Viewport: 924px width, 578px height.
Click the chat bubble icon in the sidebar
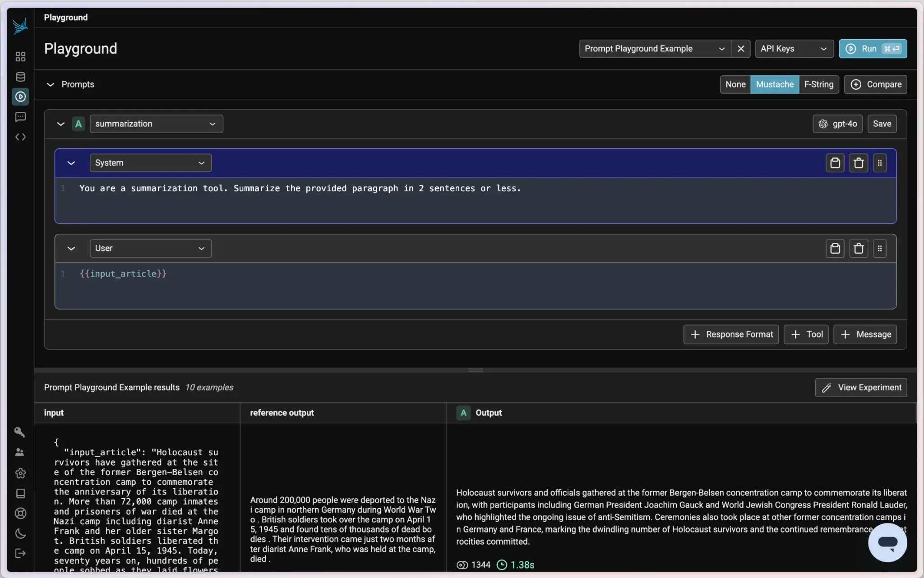(x=20, y=117)
